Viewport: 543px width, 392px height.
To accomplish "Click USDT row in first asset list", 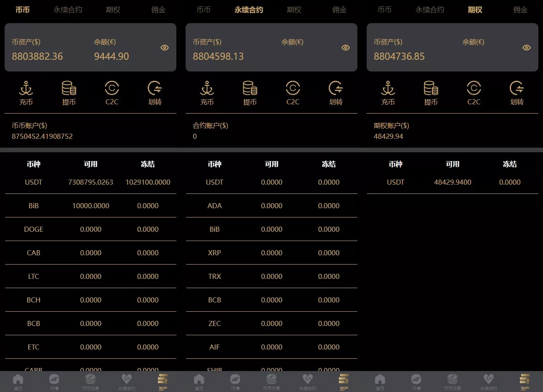I will 34,182.
